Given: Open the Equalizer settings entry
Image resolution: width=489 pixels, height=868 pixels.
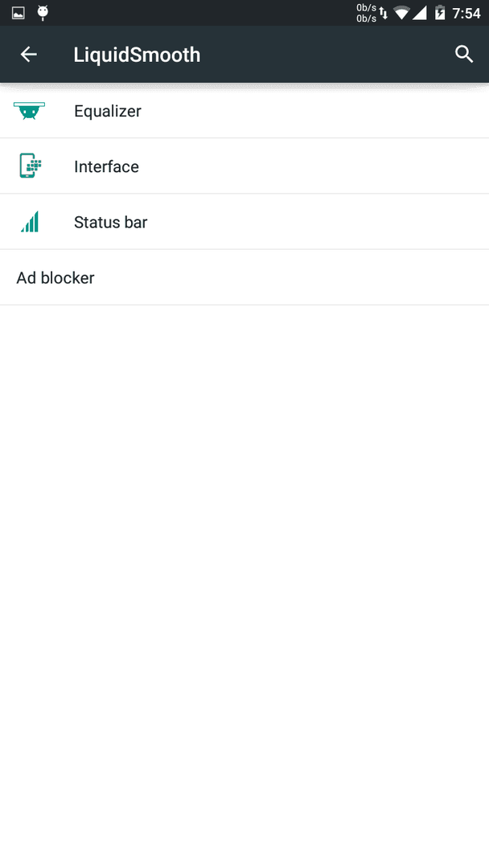Looking at the screenshot, I should 244,111.
